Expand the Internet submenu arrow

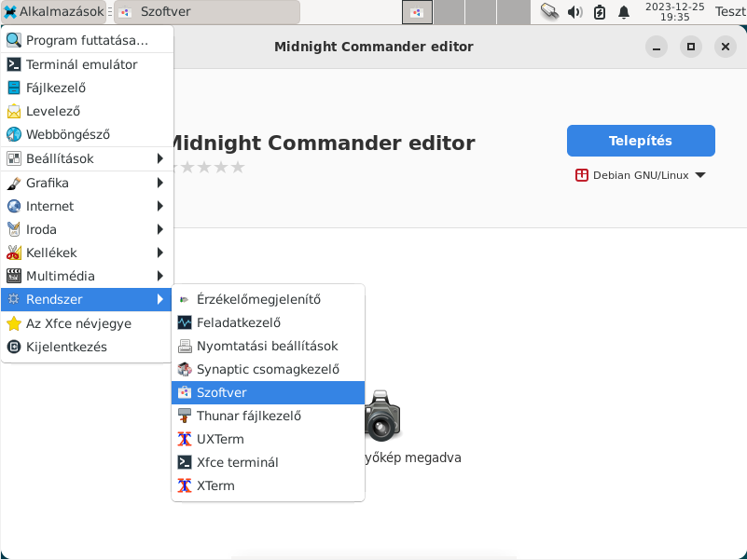[x=160, y=206]
